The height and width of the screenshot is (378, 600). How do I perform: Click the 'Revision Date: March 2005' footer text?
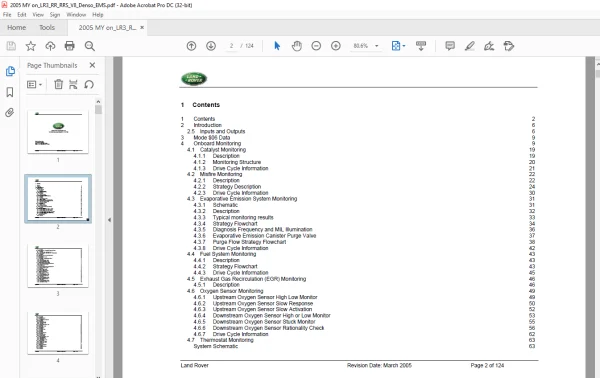click(379, 365)
